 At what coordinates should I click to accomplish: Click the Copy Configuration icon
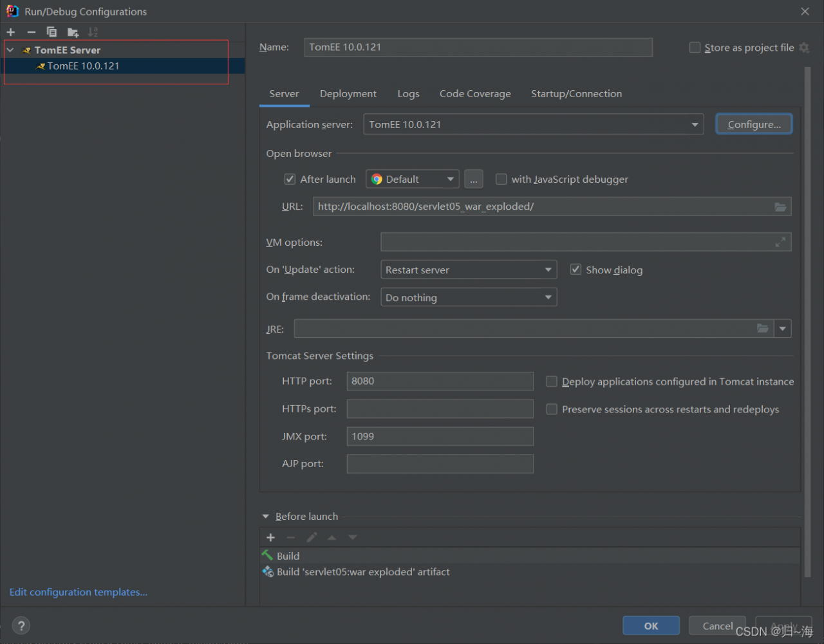51,32
